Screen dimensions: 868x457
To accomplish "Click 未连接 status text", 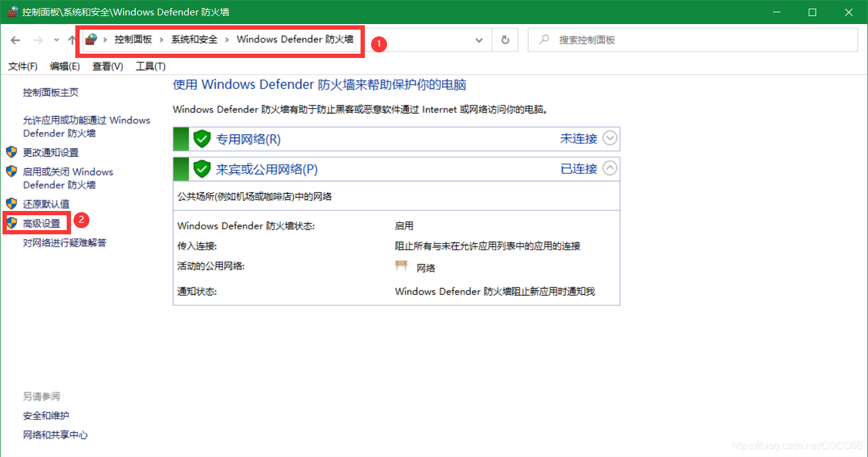I will click(x=578, y=139).
